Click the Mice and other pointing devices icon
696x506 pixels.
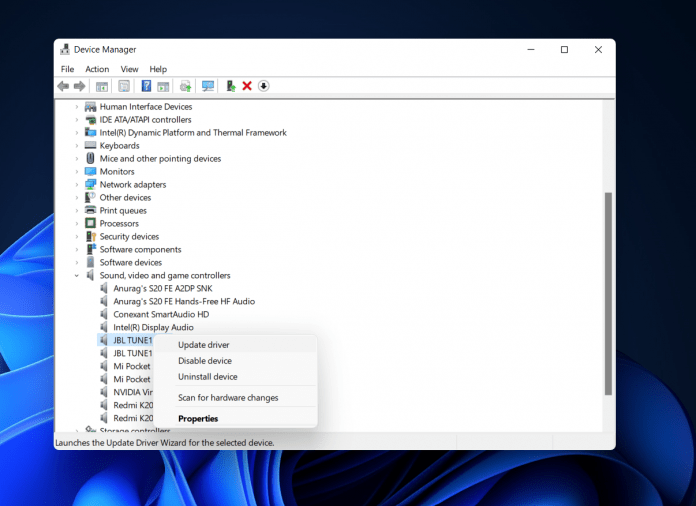tap(91, 158)
